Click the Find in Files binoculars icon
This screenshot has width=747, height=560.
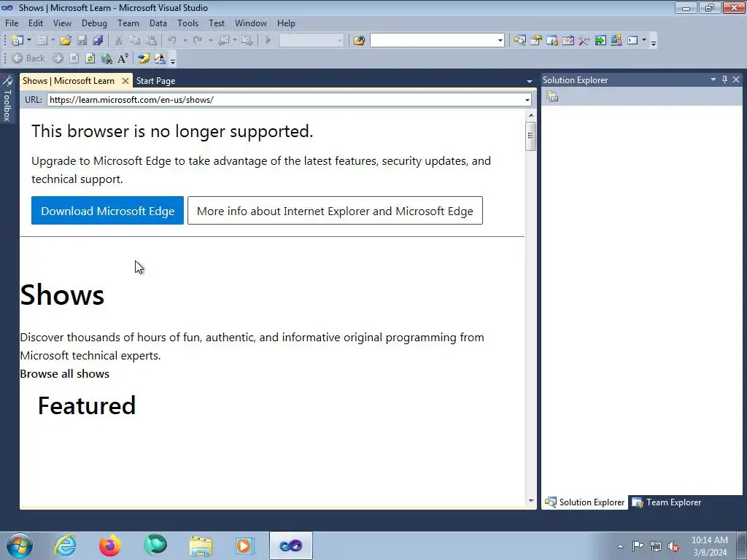359,41
